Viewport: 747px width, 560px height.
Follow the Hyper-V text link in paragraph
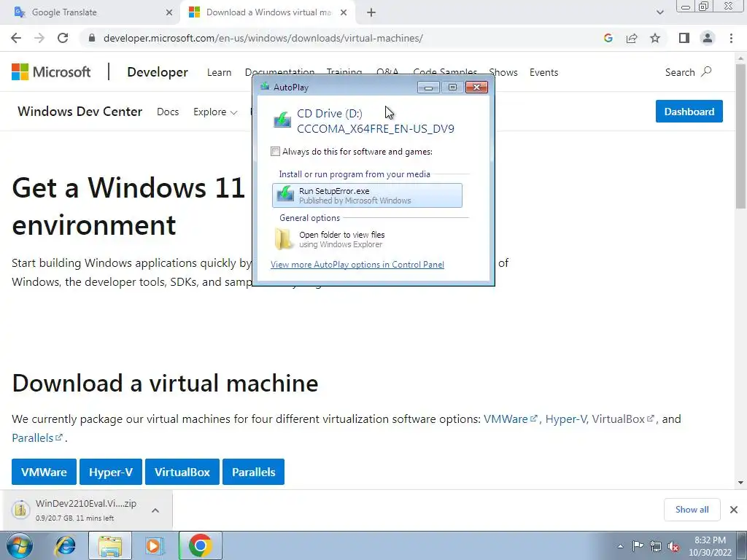point(565,419)
